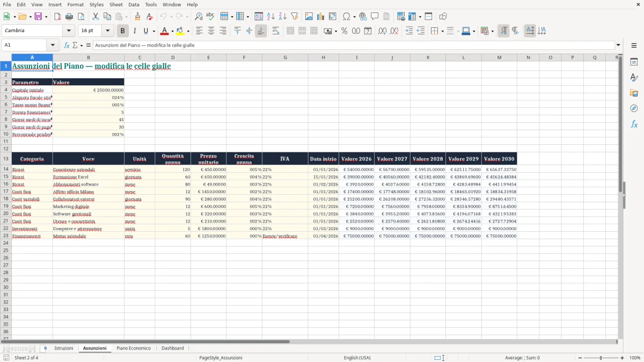The height and width of the screenshot is (362, 644).
Task: Open conditional formatting dropdown arrow
Action: coord(492,31)
